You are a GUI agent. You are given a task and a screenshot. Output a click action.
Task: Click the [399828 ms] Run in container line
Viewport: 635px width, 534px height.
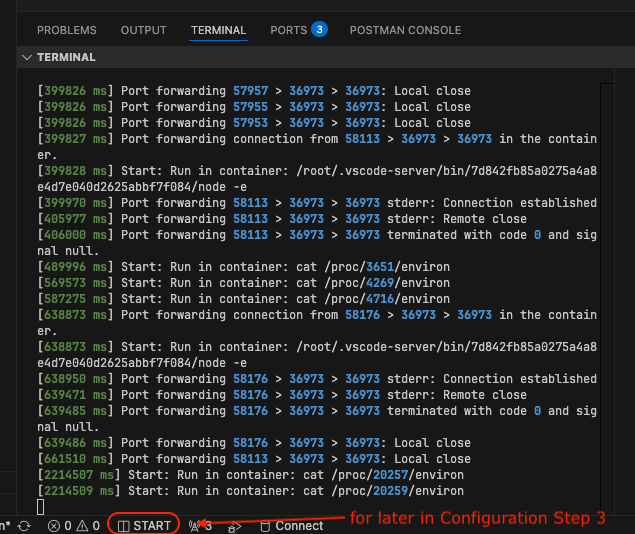tap(317, 179)
